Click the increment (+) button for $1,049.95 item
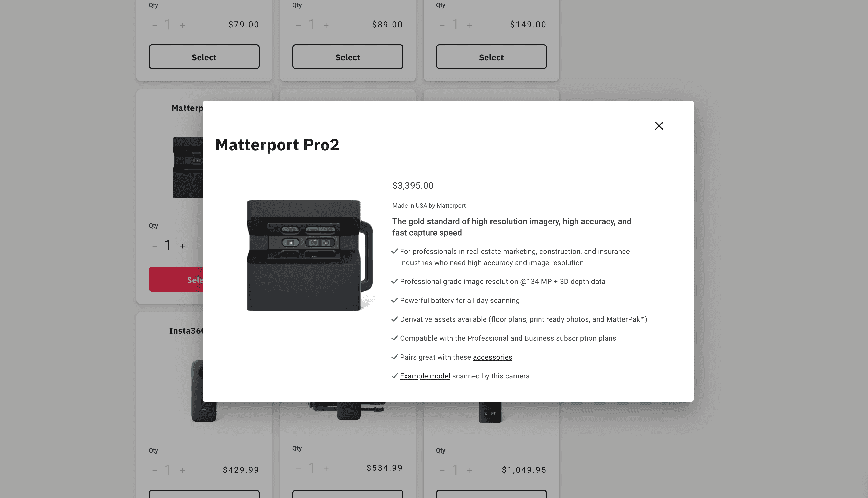The image size is (868, 498). point(470,470)
